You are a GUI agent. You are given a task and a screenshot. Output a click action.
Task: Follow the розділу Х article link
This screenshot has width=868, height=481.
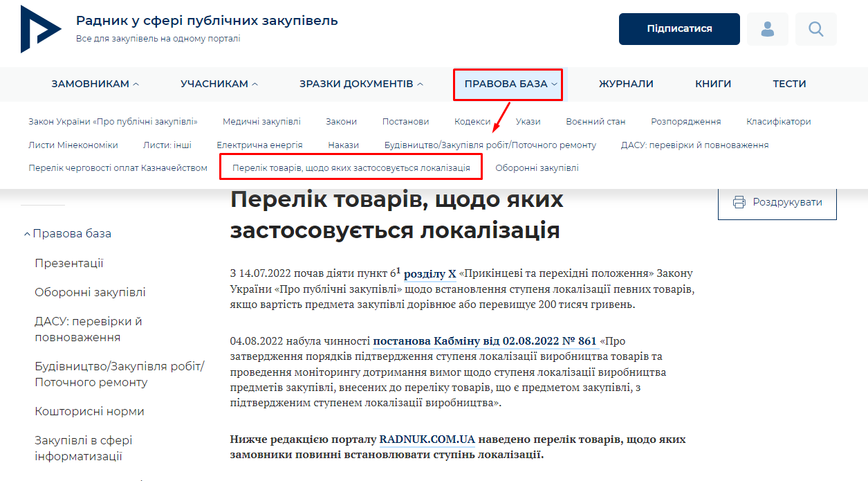[x=430, y=273]
